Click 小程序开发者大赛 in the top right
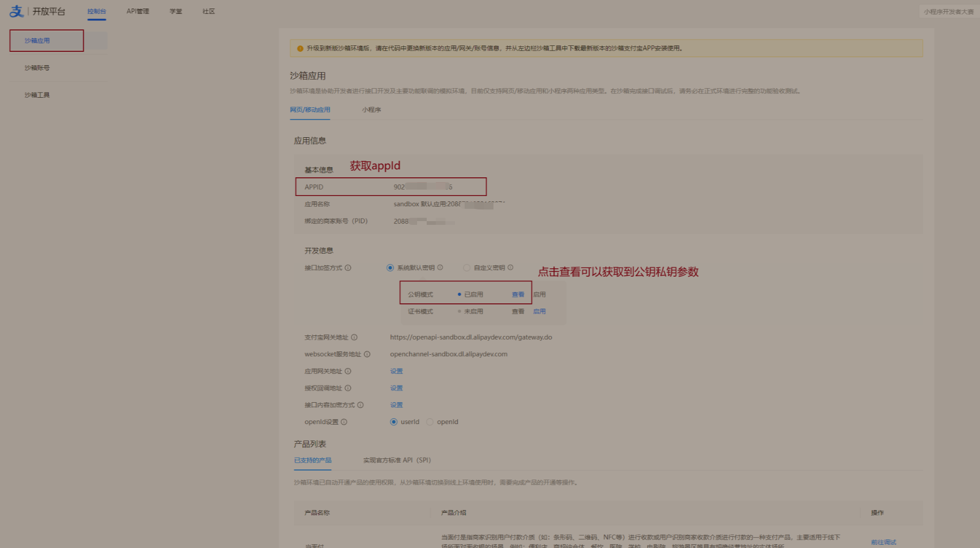Screen dimensions: 980x548 click(948, 12)
